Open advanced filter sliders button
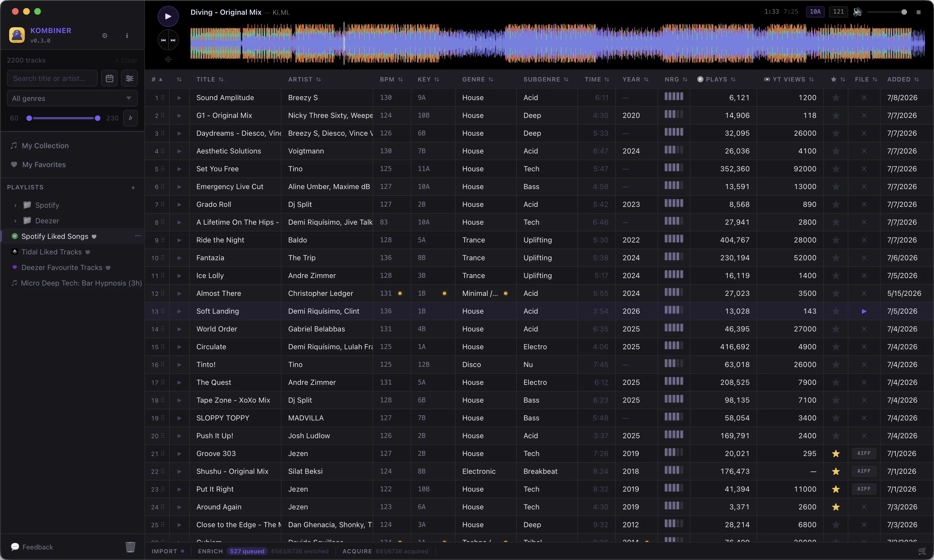The image size is (934, 560). (129, 78)
